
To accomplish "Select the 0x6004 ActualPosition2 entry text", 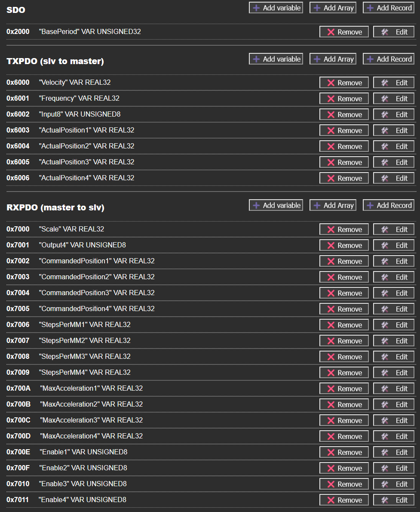I will [70, 146].
